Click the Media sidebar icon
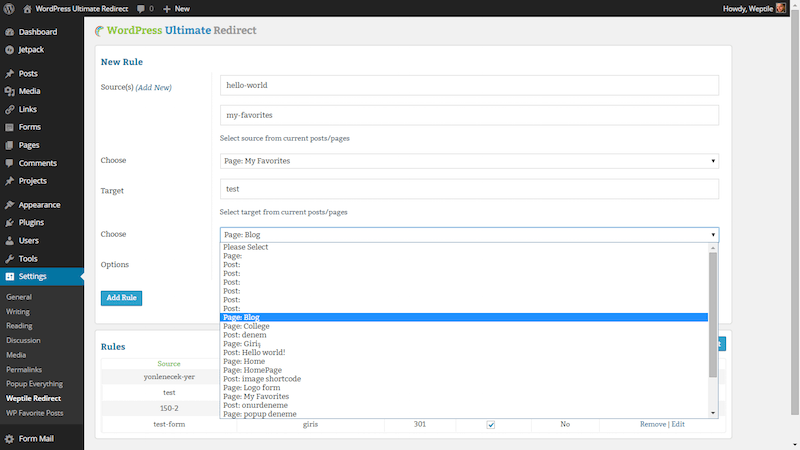The image size is (800, 450). pyautogui.click(x=10, y=91)
